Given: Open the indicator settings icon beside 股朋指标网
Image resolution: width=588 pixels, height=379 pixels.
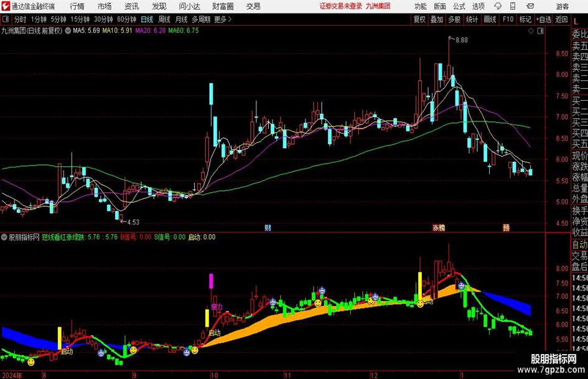Looking at the screenshot, I should tap(4, 237).
